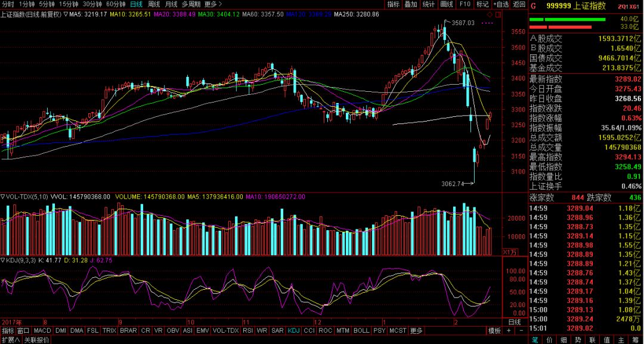The width and height of the screenshot is (644, 344).
Task: Toggle the MACD indicator
Action: click(x=42, y=331)
